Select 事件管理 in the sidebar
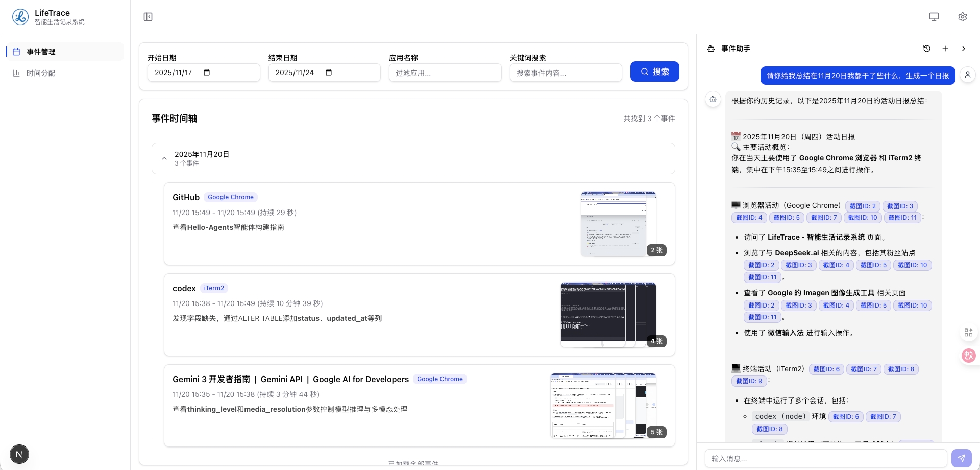The width and height of the screenshot is (980, 470). [x=41, y=51]
